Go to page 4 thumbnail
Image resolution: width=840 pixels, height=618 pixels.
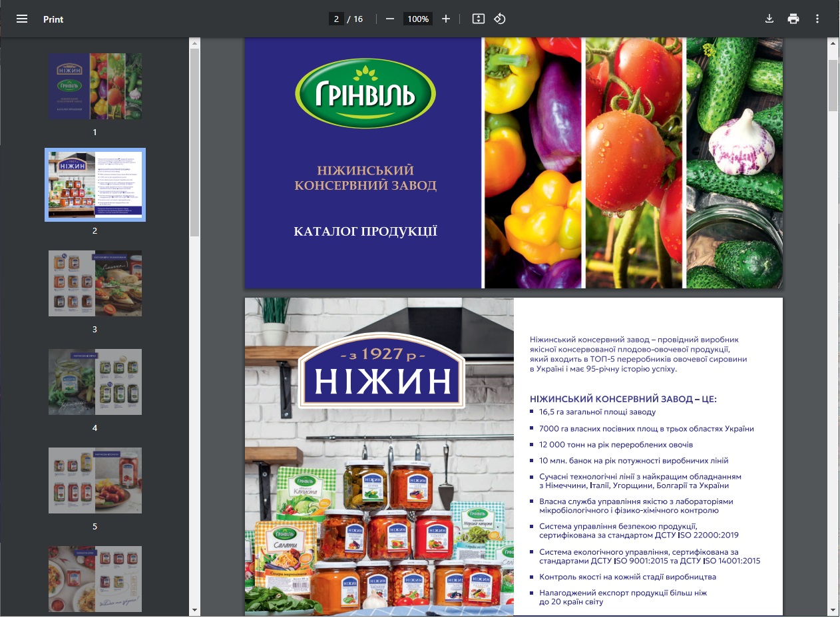[95, 382]
